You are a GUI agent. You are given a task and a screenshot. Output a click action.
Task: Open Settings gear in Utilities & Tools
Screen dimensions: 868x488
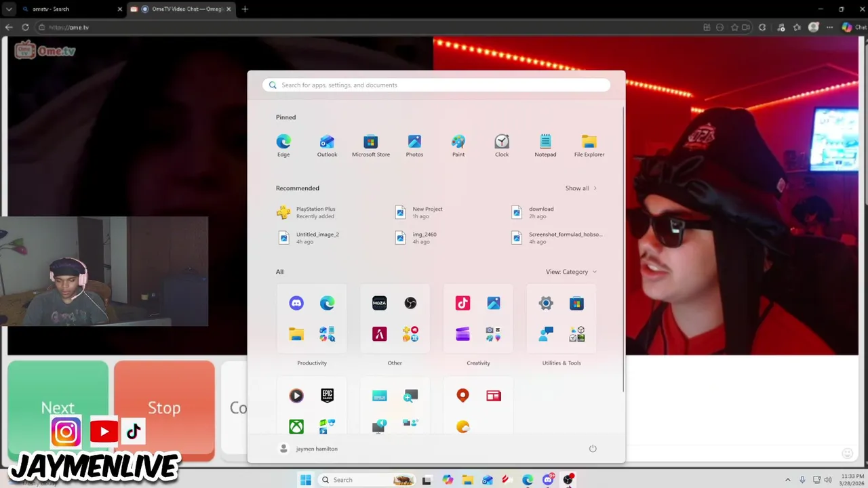pyautogui.click(x=546, y=303)
